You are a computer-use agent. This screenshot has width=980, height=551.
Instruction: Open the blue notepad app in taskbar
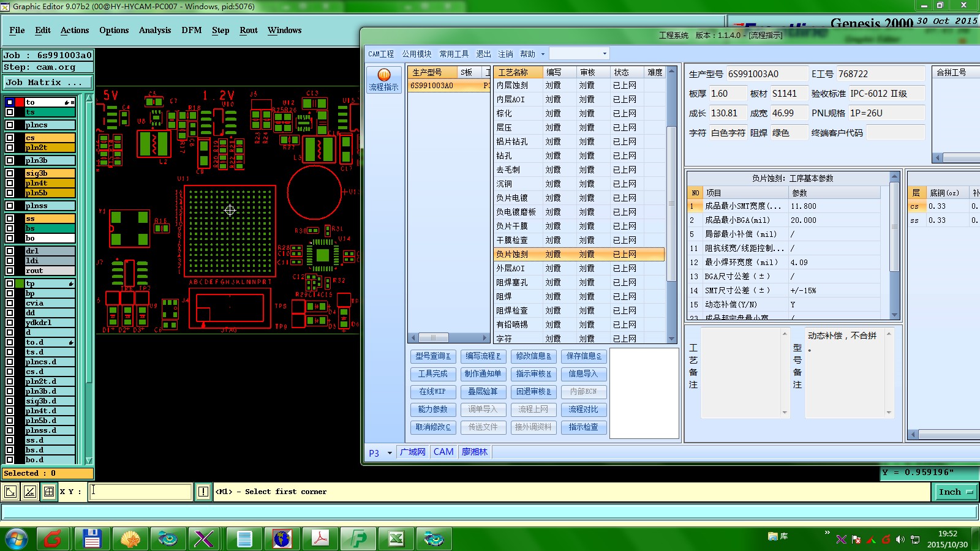point(244,539)
